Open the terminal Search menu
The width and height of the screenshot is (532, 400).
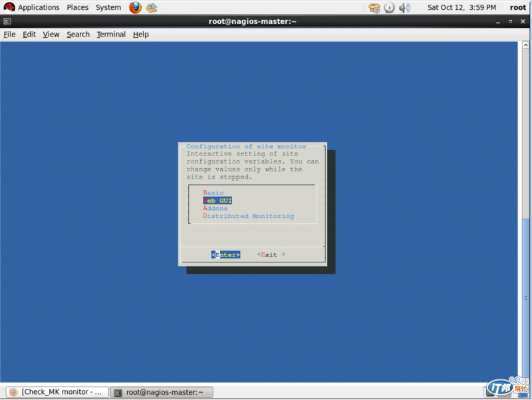[x=78, y=35]
